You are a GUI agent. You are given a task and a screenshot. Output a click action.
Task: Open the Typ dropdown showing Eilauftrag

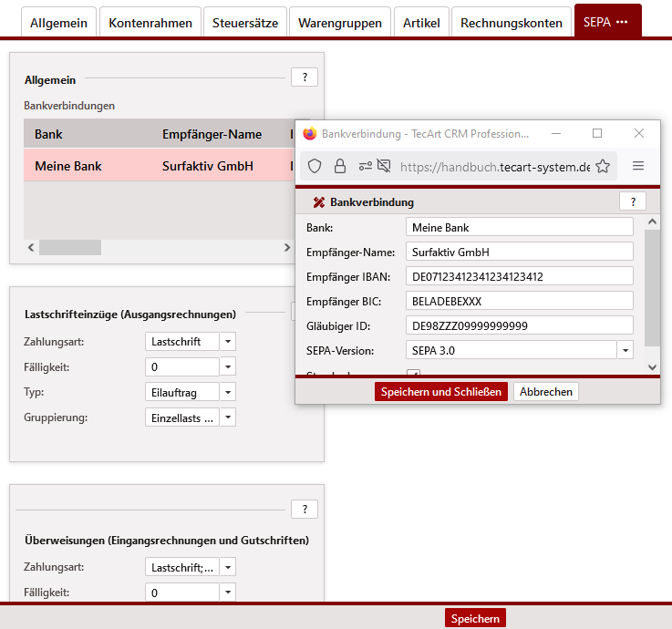228,392
